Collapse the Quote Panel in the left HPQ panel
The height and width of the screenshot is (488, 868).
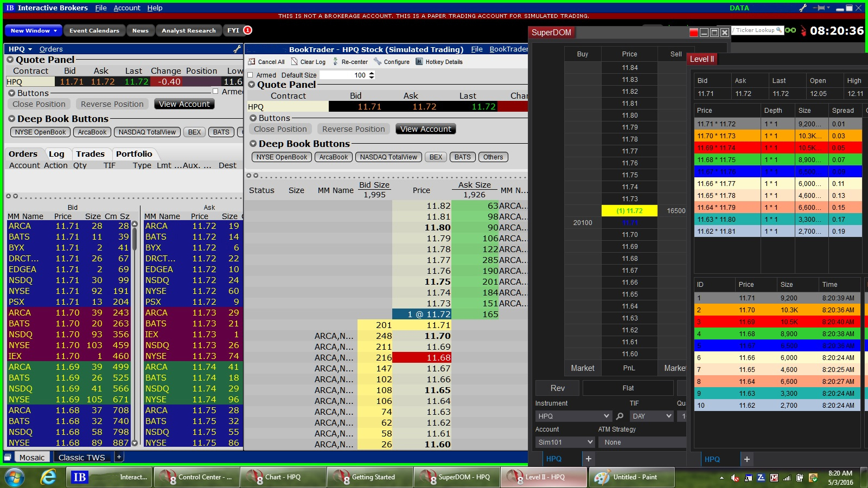pos(10,60)
